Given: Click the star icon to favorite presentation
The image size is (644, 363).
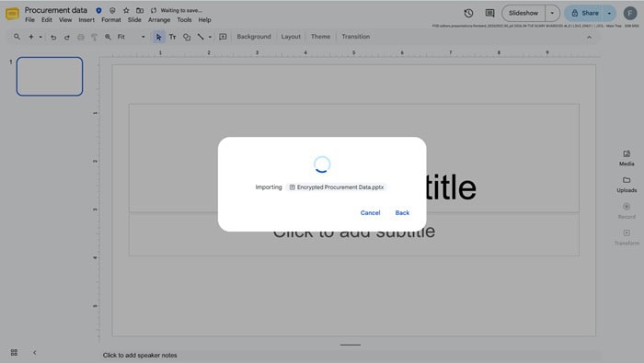Looking at the screenshot, I should click(126, 10).
